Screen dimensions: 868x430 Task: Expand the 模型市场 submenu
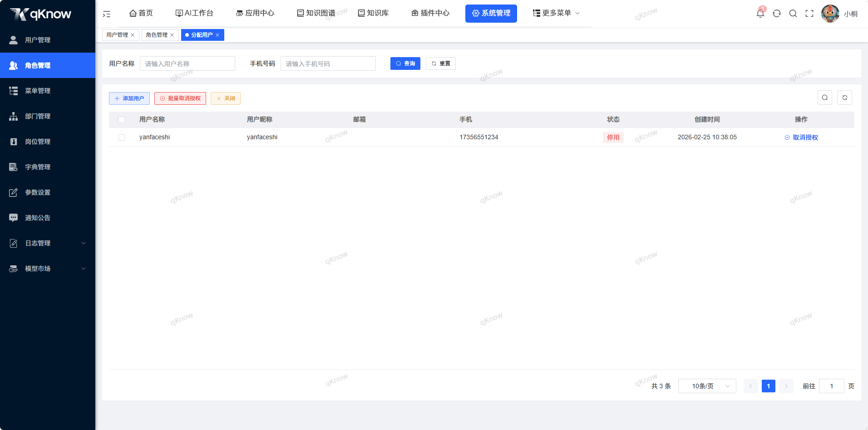click(x=48, y=269)
